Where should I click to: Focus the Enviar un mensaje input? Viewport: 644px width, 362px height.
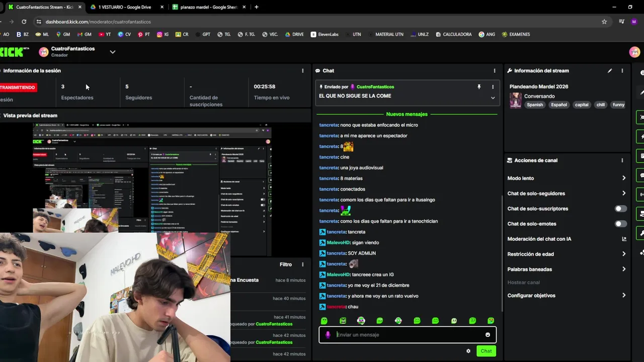click(x=408, y=335)
